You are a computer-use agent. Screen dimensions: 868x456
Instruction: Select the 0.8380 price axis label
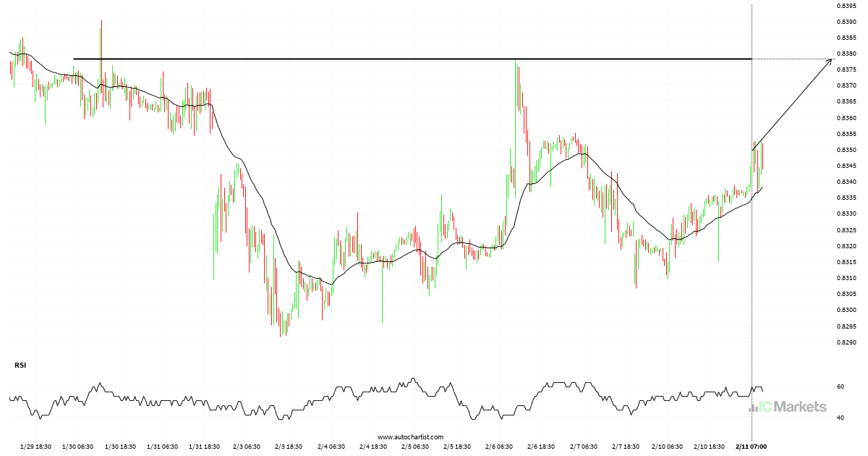pyautogui.click(x=846, y=54)
